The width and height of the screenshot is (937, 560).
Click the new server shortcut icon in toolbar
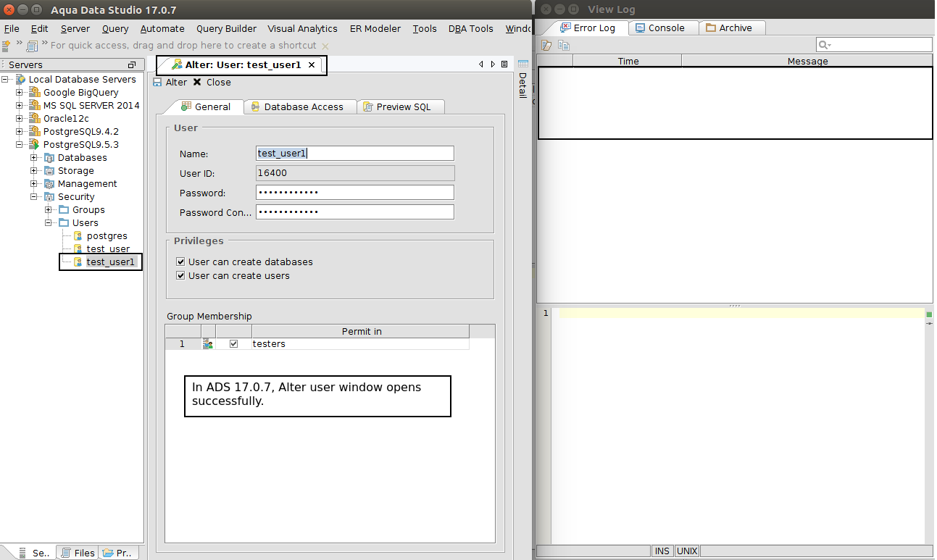pos(7,46)
